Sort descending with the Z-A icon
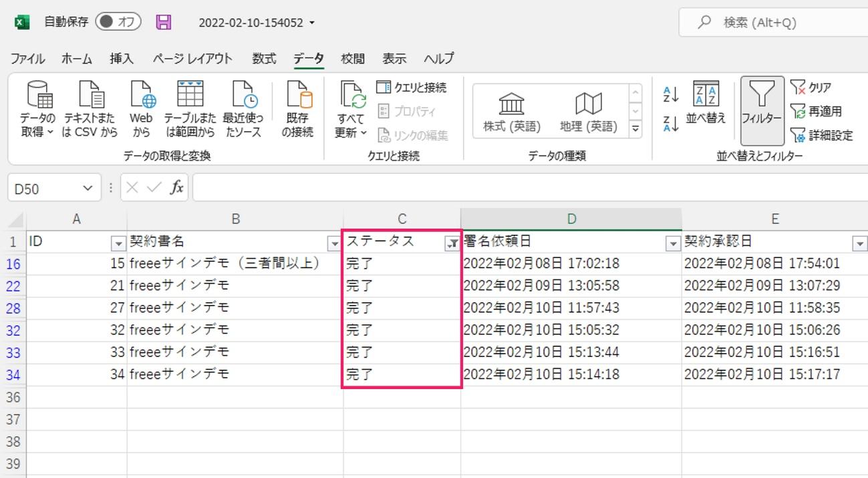 671,123
